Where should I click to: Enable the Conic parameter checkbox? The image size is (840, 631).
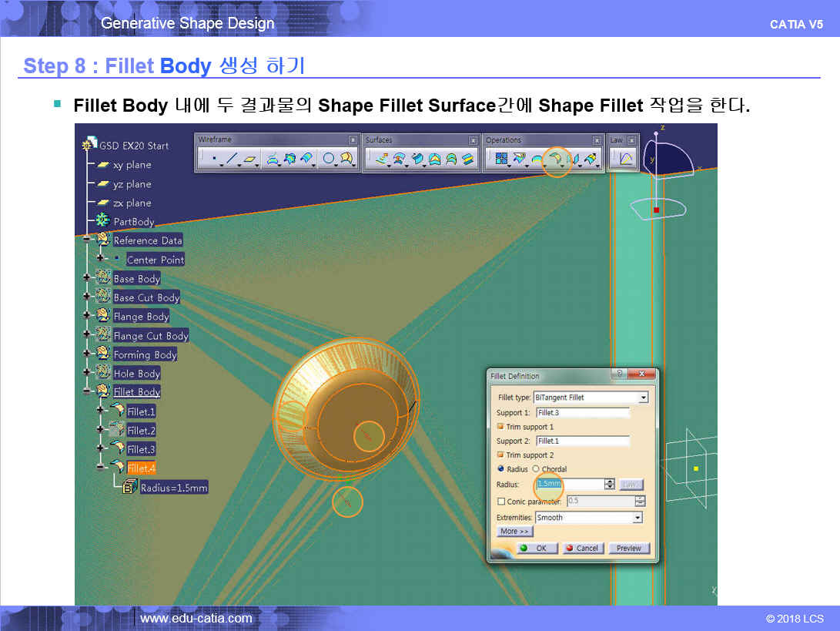tap(501, 502)
